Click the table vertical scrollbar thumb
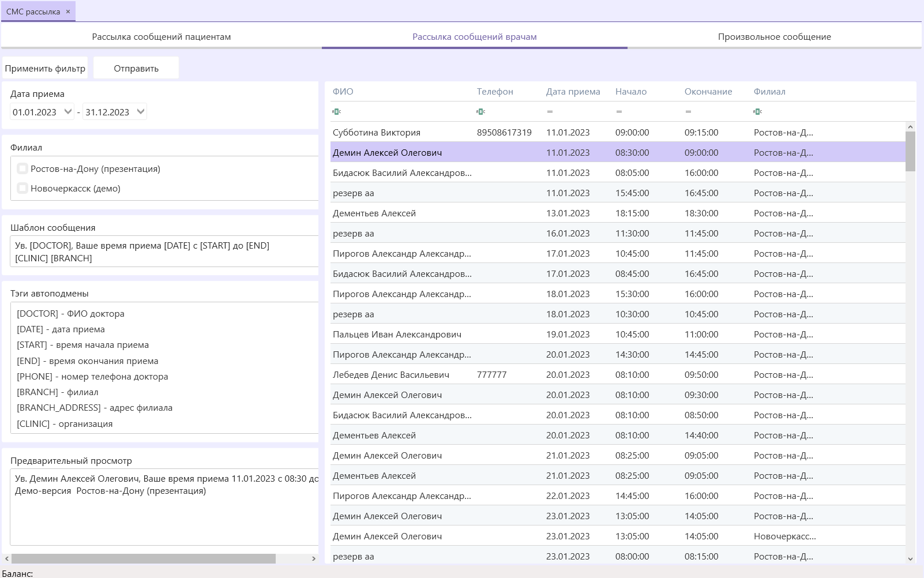Screen dimensions: 924x578 pos(910,151)
